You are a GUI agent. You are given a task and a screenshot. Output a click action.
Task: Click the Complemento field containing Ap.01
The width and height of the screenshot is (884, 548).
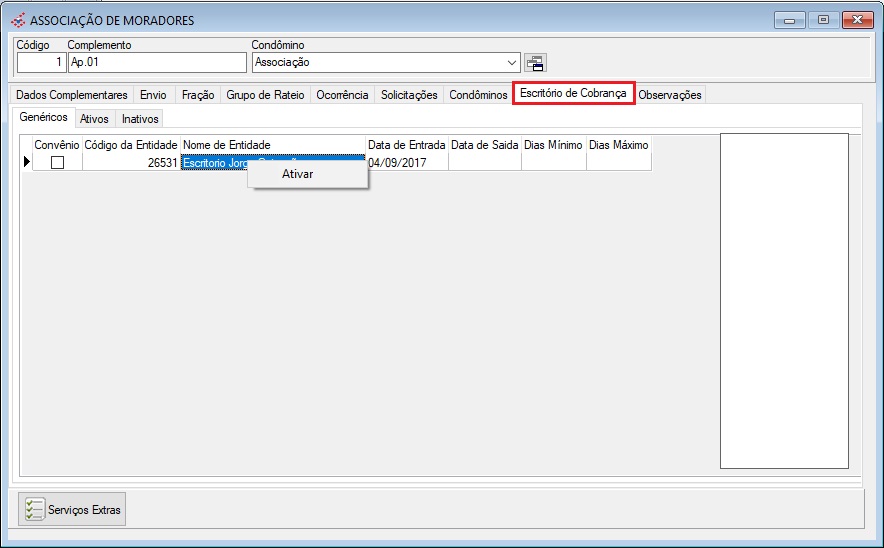tap(156, 63)
